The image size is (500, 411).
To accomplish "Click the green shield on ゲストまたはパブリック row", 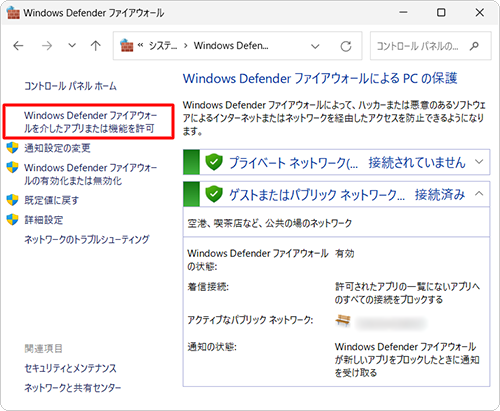I will click(x=214, y=194).
